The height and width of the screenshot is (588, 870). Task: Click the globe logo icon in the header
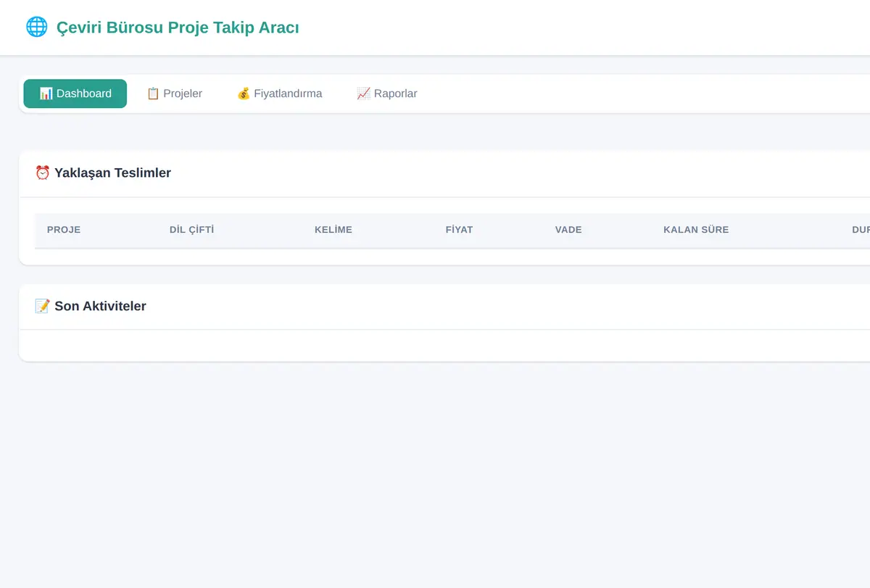pyautogui.click(x=36, y=28)
